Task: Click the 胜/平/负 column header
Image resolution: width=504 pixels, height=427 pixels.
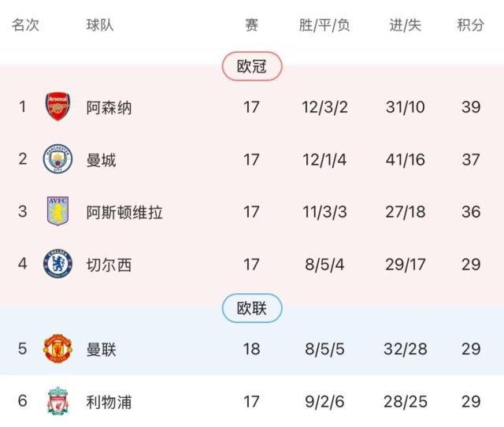Action: click(x=324, y=25)
